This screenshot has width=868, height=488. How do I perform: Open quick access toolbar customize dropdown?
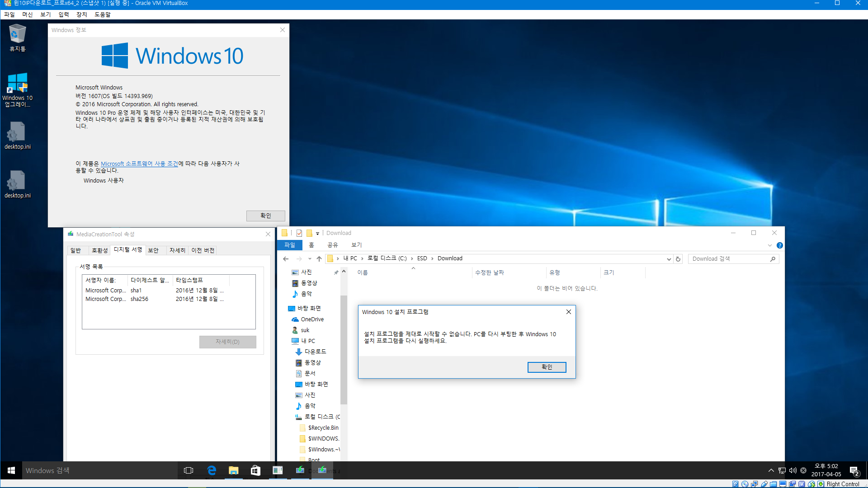point(317,234)
